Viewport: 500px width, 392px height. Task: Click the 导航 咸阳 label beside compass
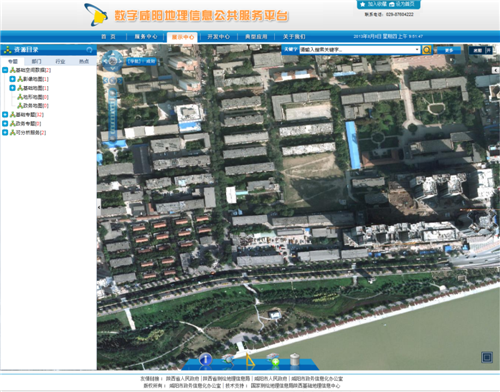(142, 61)
